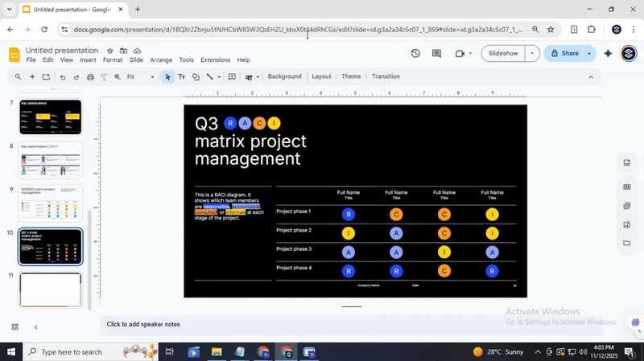The height and width of the screenshot is (361, 644).
Task: Open the comments panel icon
Action: tap(436, 54)
